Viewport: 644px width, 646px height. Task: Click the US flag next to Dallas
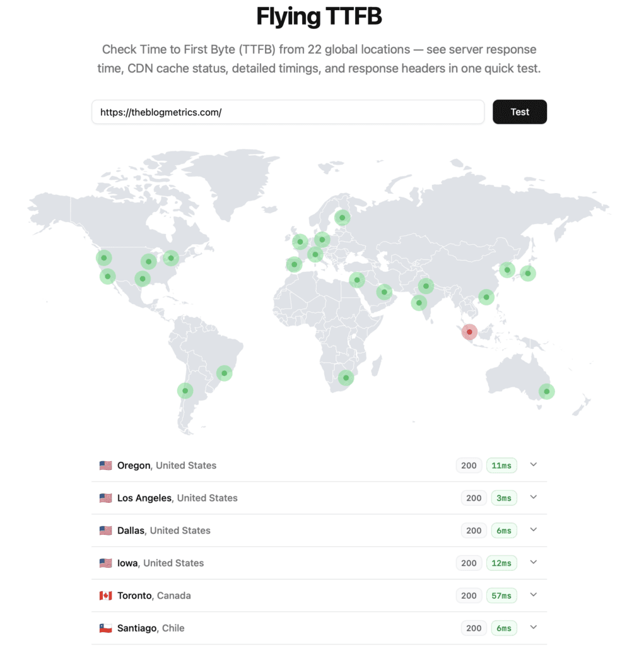click(105, 530)
